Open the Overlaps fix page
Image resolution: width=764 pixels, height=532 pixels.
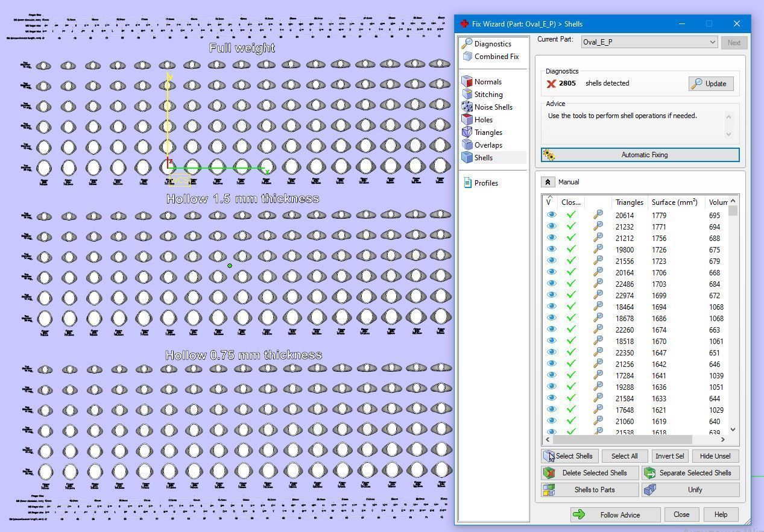pyautogui.click(x=488, y=145)
